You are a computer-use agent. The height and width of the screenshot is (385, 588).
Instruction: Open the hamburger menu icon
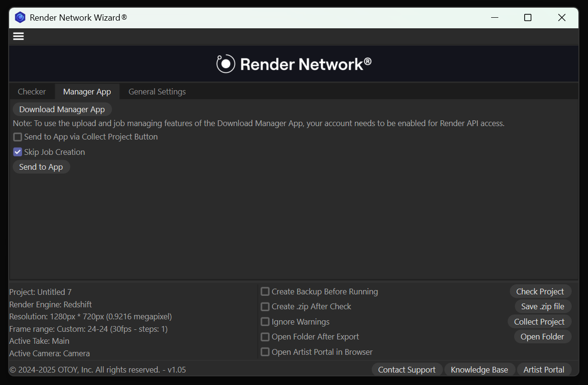click(x=18, y=36)
